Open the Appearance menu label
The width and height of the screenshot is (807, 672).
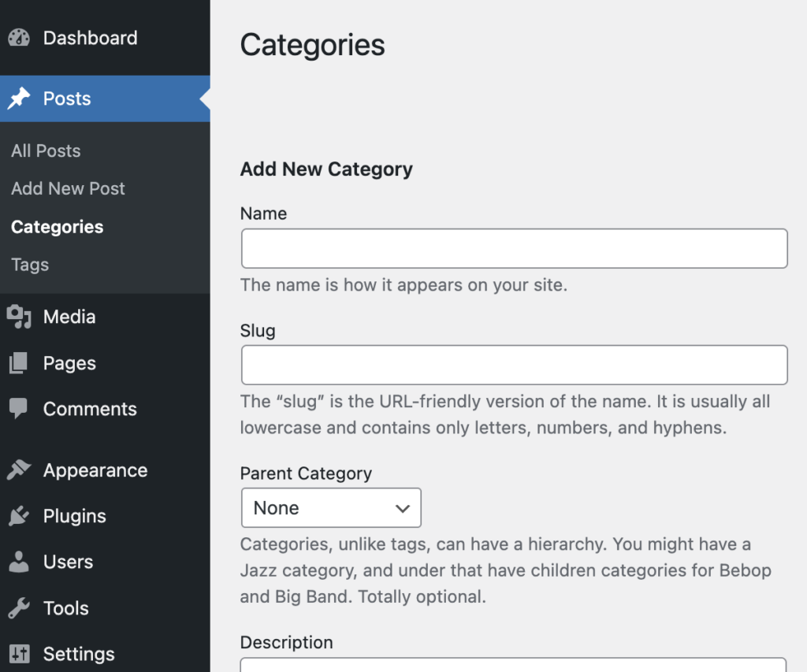point(95,470)
